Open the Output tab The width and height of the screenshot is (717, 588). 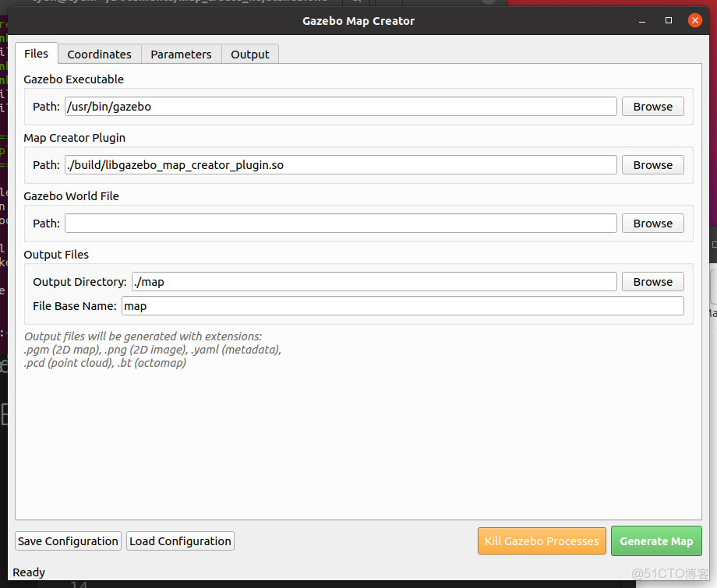tap(249, 55)
